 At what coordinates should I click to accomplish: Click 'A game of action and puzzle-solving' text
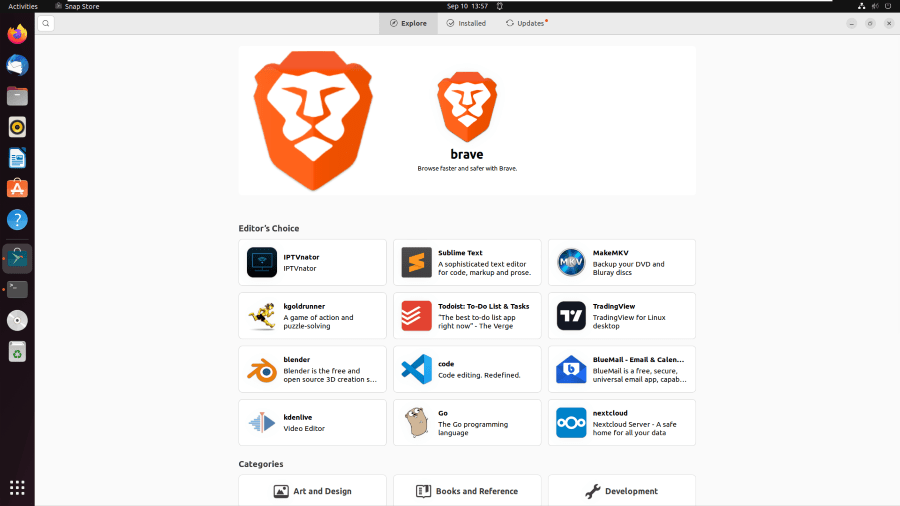click(x=319, y=322)
